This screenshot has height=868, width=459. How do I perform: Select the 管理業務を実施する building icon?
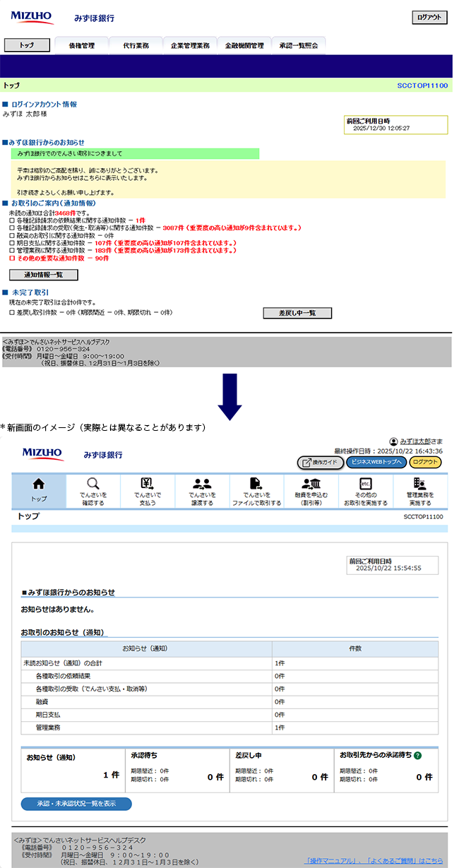[x=419, y=483]
